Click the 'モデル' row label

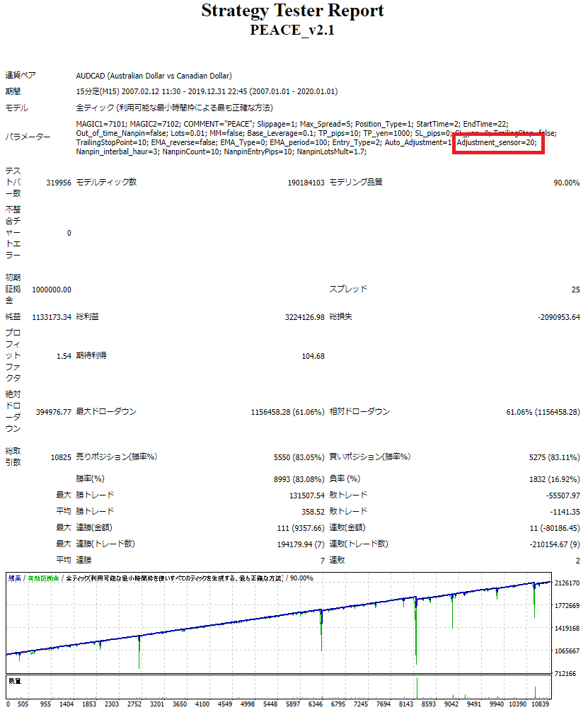tap(17, 108)
